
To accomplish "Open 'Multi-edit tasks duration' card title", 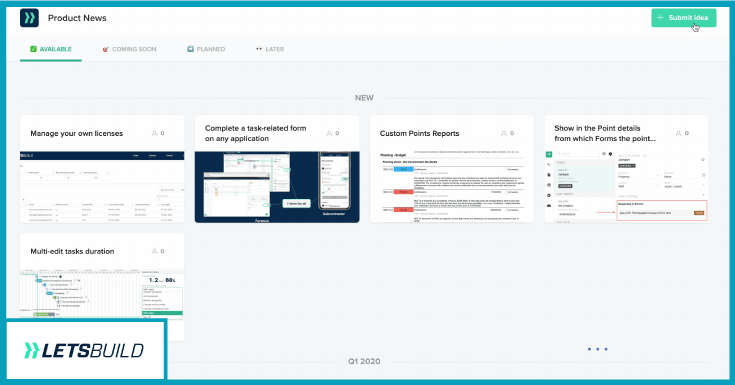I will coord(72,251).
